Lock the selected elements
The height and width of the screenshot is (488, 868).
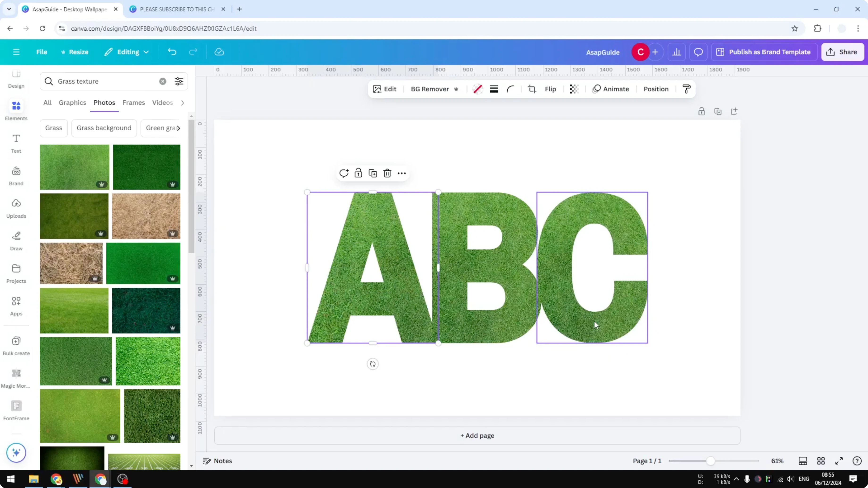tap(358, 173)
